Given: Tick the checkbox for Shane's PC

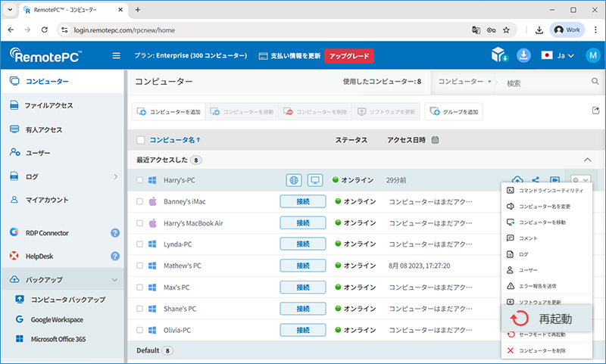Looking at the screenshot, I should (x=139, y=309).
